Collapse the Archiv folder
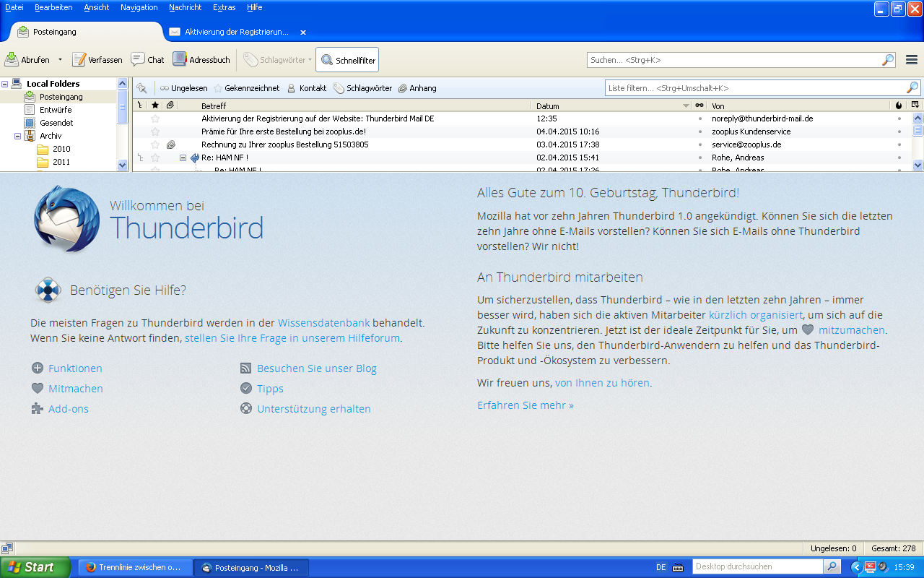 [x=18, y=136]
